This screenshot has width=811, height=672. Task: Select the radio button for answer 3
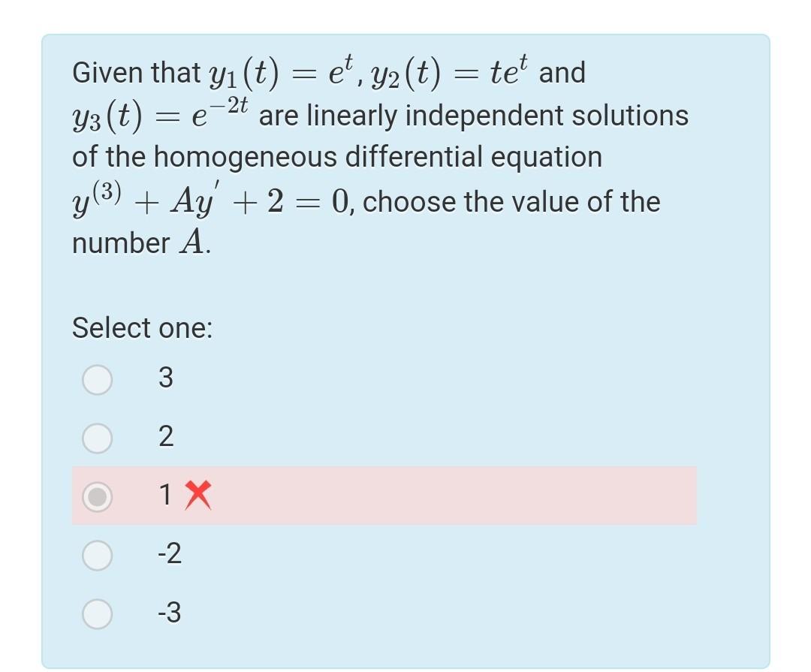pos(97,380)
